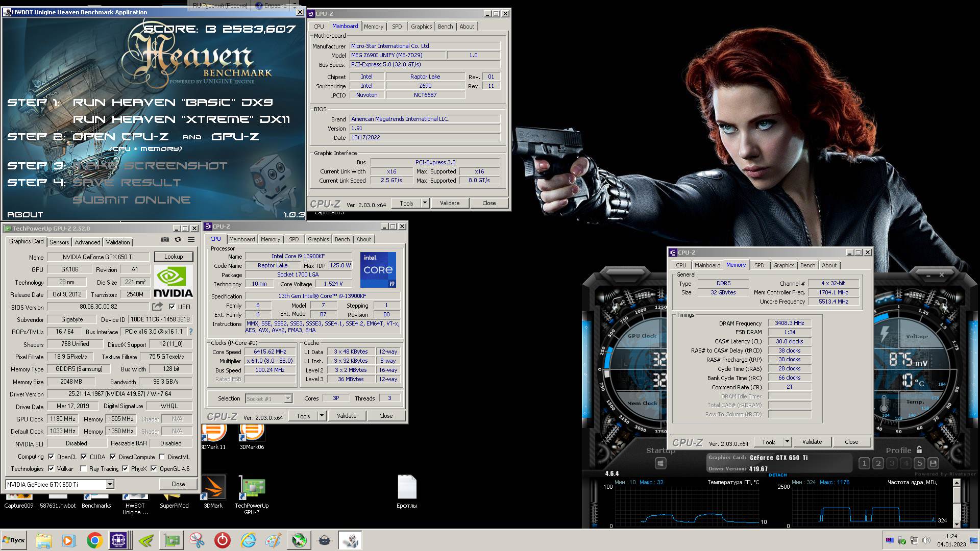980x551 pixels.
Task: Click Lookup button in GPU-Z
Action: 174,257
